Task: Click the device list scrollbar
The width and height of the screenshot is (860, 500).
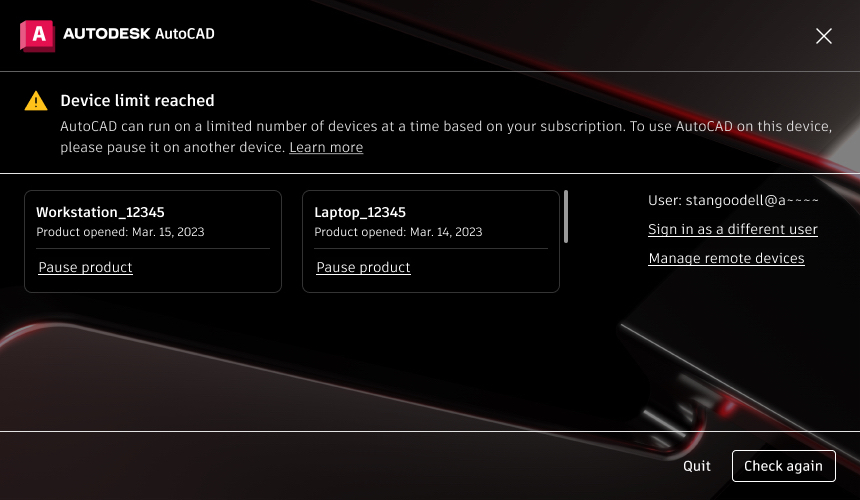Action: click(567, 216)
